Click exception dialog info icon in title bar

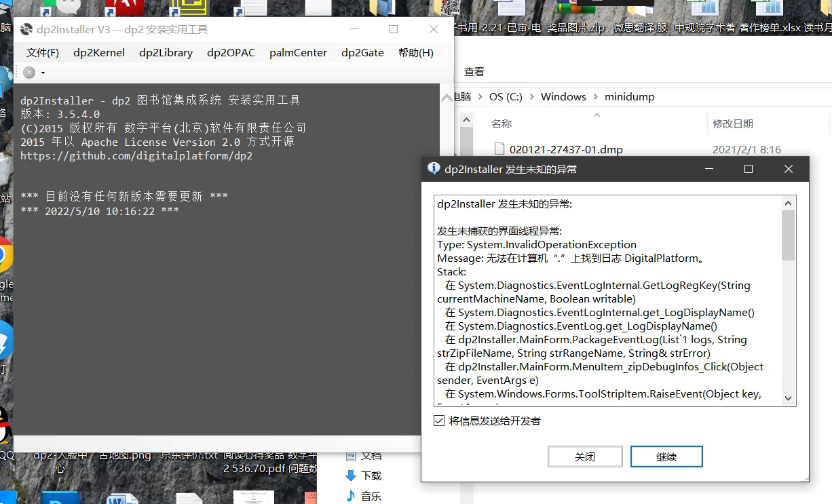pyautogui.click(x=434, y=169)
